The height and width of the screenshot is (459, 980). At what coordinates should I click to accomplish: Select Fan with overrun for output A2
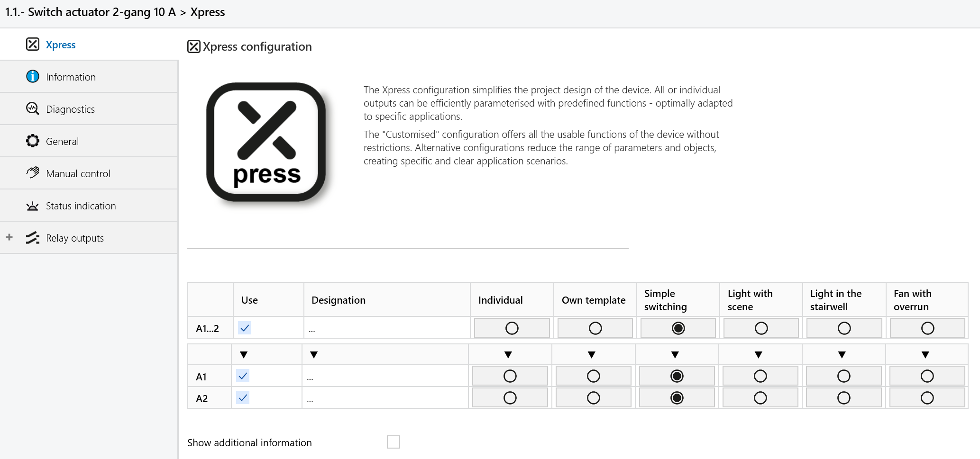click(x=927, y=398)
